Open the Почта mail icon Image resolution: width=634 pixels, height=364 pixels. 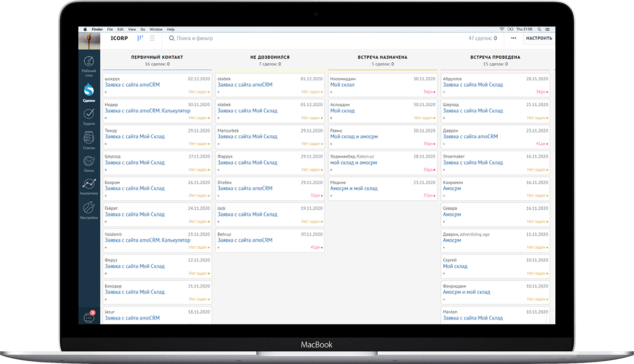89,164
